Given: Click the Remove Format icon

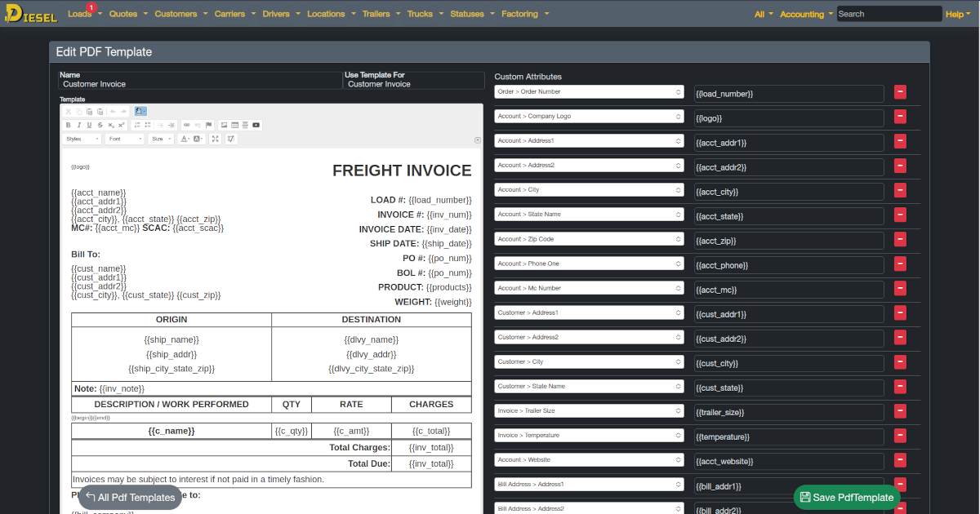Looking at the screenshot, I should 231,139.
